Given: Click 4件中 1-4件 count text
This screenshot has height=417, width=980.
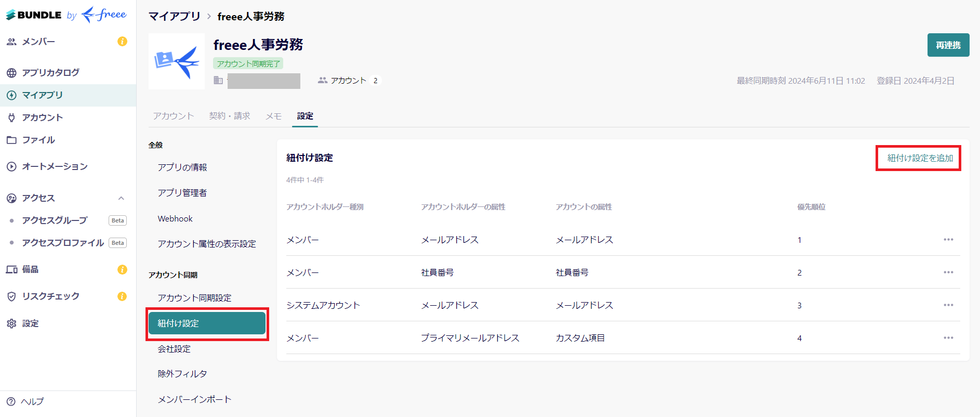Looking at the screenshot, I should [305, 180].
